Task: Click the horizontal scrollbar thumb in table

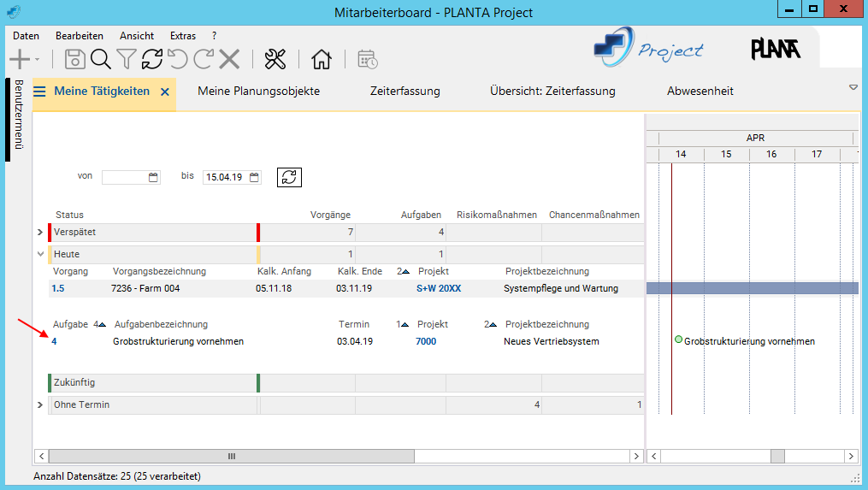Action: (231, 457)
